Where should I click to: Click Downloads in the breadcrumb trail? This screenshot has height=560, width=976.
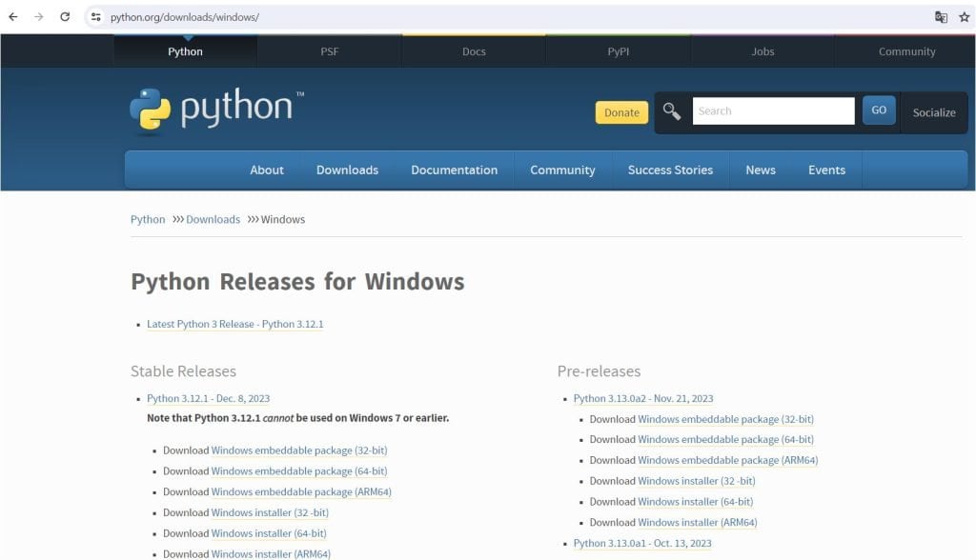pyautogui.click(x=213, y=219)
